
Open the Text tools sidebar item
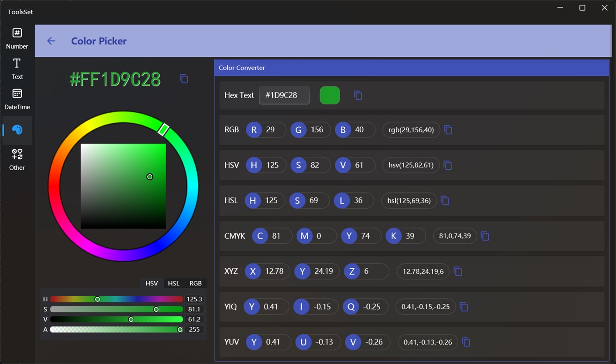17,69
